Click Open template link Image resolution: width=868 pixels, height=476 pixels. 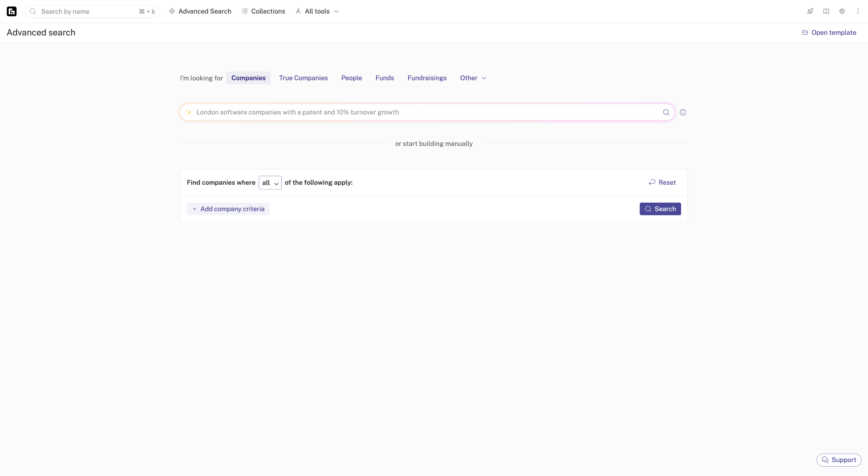tap(829, 33)
